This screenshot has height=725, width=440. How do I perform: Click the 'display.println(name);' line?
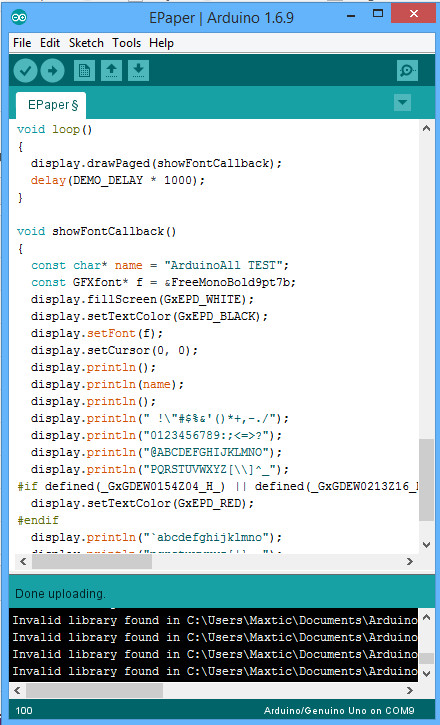[108, 384]
